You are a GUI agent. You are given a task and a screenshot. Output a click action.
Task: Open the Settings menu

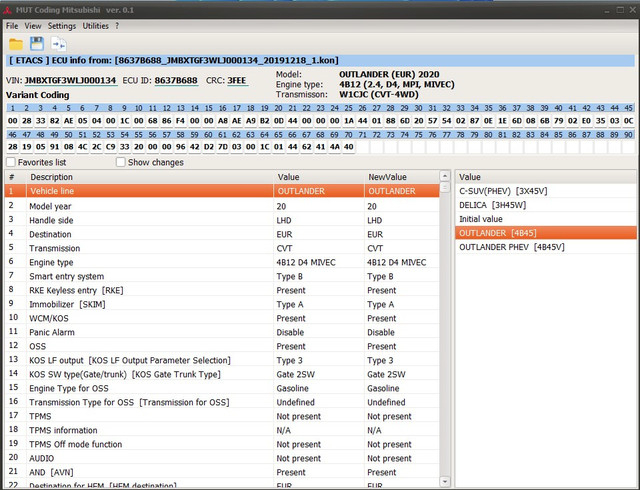[61, 25]
